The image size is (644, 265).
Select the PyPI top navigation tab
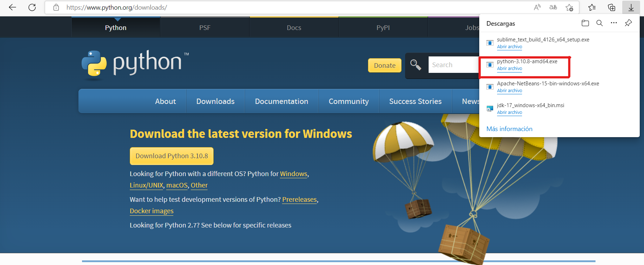(x=383, y=27)
